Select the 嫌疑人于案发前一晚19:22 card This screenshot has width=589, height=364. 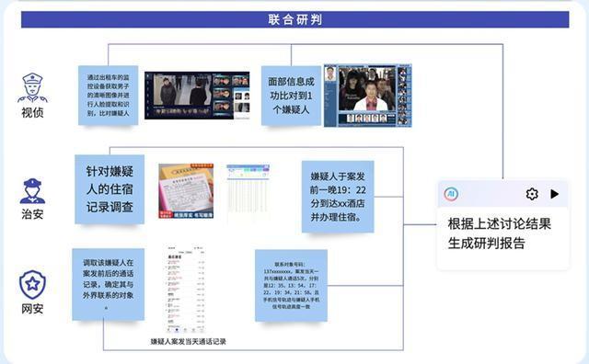338,197
